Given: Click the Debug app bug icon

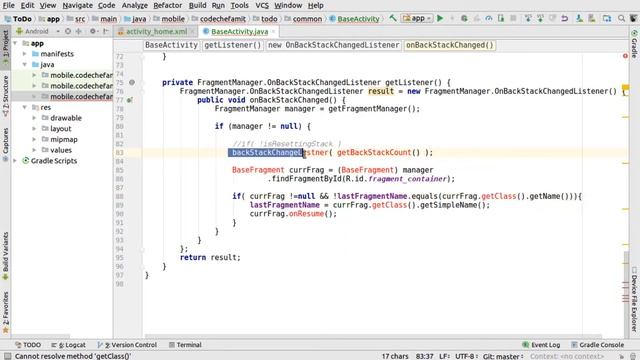Looking at the screenshot, I should (x=464, y=18).
